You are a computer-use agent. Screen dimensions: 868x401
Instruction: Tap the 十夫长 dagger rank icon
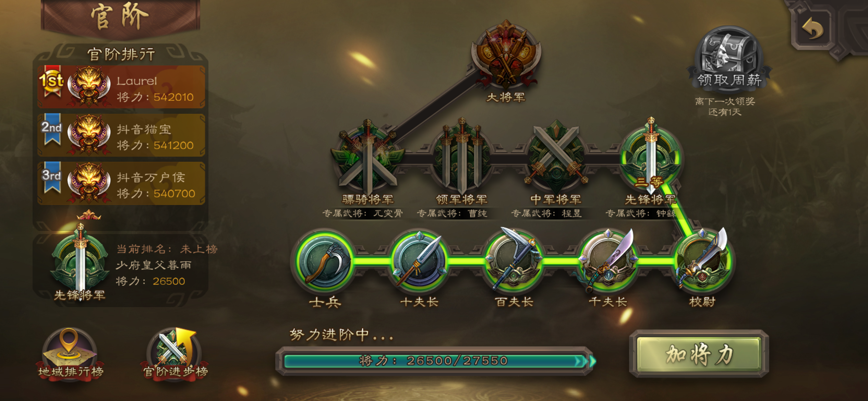pyautogui.click(x=419, y=262)
